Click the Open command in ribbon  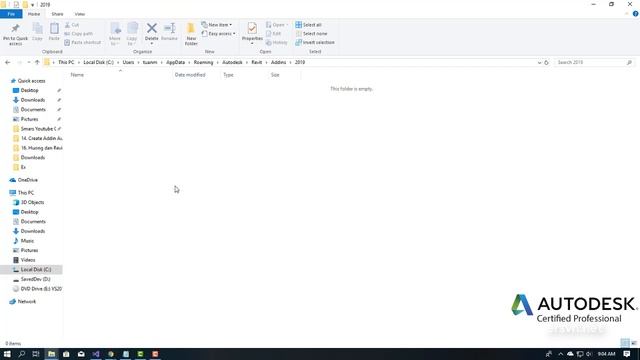[277, 25]
